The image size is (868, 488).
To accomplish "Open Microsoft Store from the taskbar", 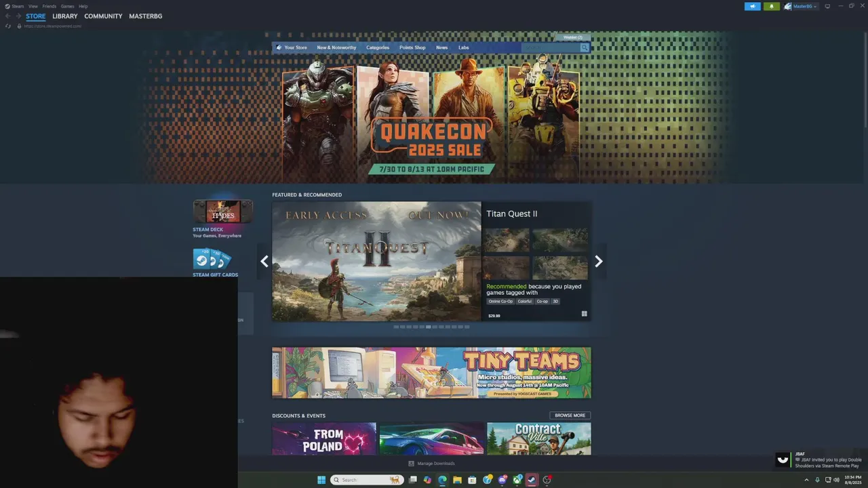I will (x=472, y=480).
